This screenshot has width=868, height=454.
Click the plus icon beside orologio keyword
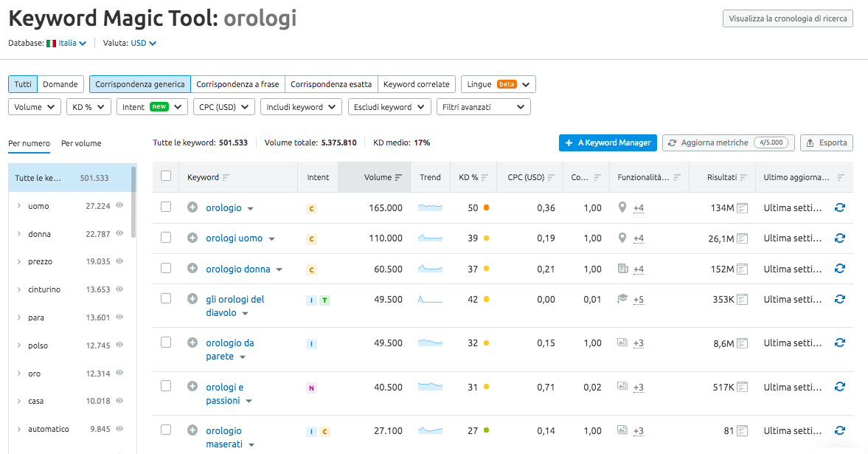pyautogui.click(x=192, y=208)
